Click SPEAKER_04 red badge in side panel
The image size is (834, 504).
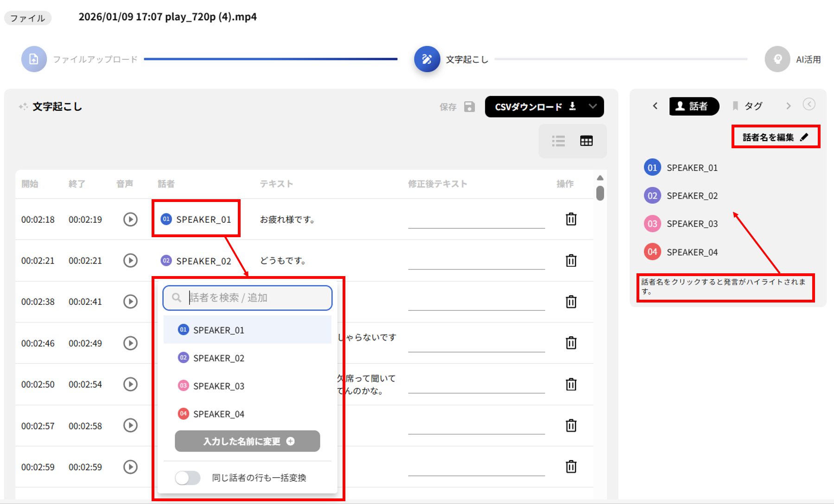click(652, 252)
